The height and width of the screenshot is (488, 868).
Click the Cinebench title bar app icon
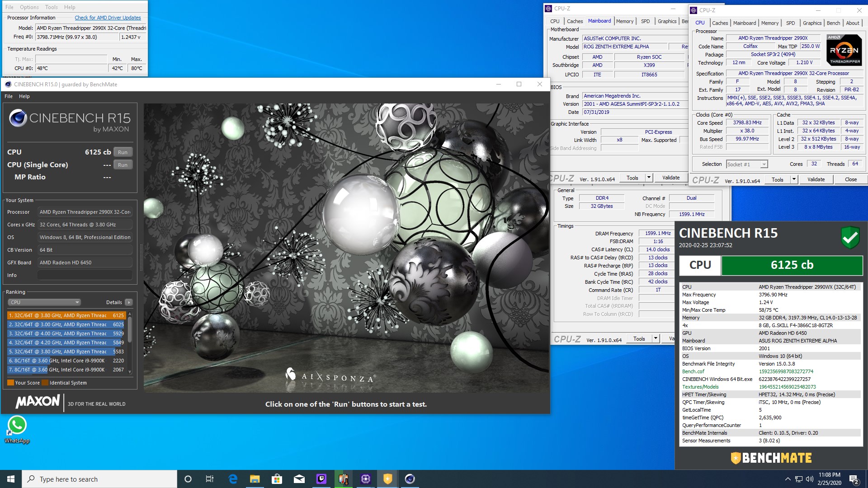(8, 84)
